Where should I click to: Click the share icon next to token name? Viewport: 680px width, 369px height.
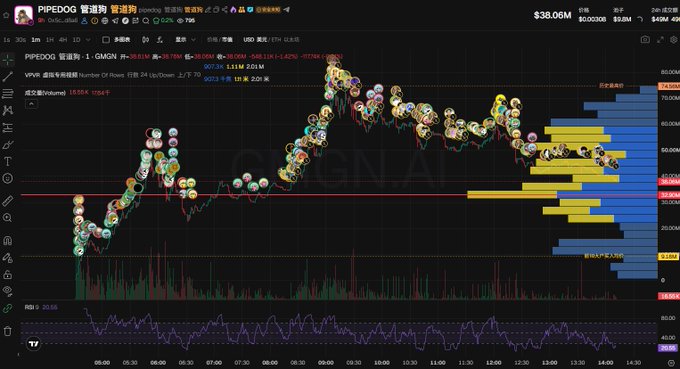coord(225,10)
